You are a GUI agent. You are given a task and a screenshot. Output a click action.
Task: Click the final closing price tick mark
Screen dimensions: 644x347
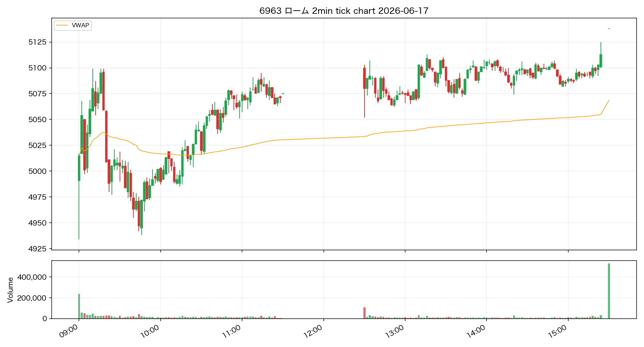609,29
